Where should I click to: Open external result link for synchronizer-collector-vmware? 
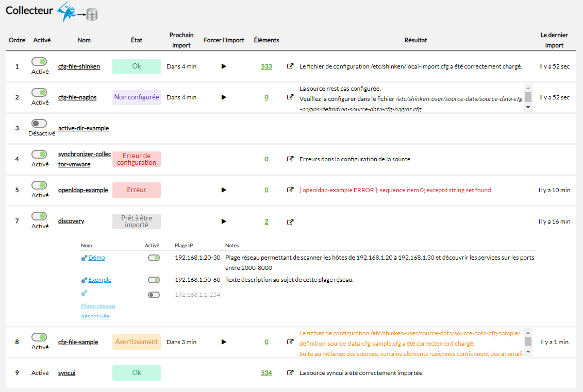(x=290, y=159)
